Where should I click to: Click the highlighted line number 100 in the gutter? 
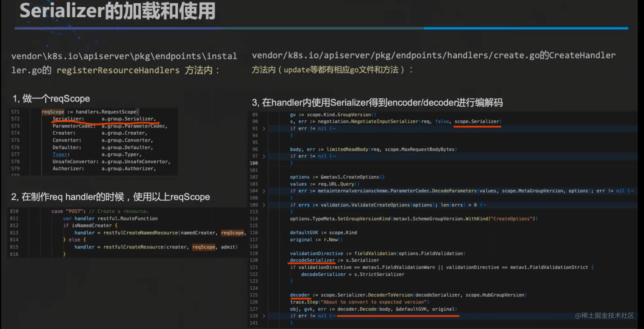(x=254, y=163)
